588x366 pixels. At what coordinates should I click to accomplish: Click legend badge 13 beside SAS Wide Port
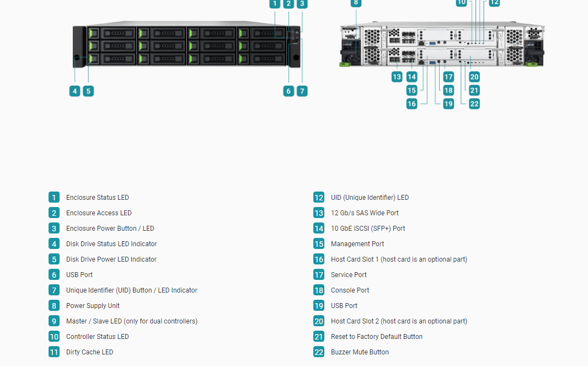[319, 213]
